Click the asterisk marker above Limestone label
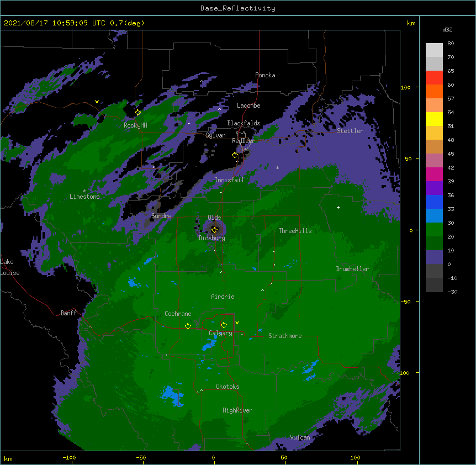 click(84, 191)
